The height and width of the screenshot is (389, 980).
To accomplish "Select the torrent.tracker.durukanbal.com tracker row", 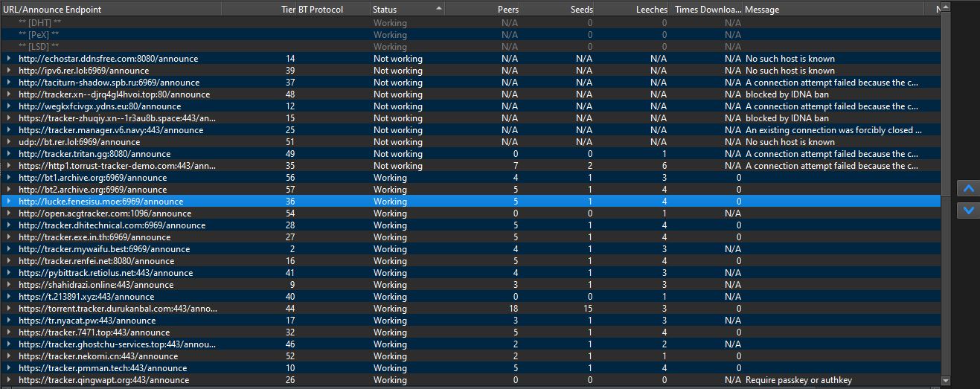I will [118, 309].
